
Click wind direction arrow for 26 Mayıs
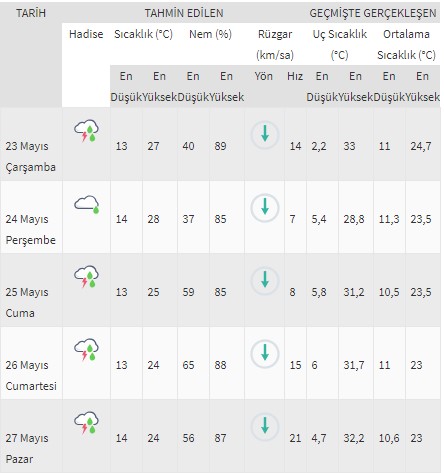(265, 354)
